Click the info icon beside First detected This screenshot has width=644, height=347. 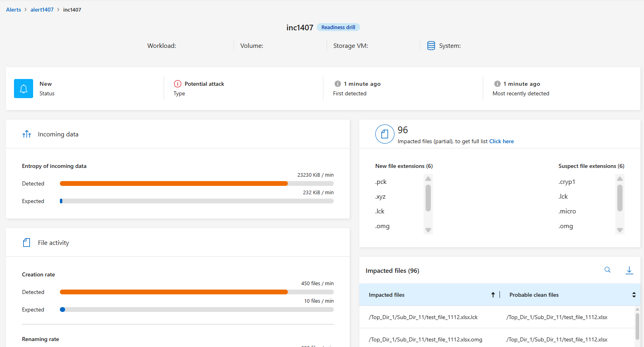338,84
